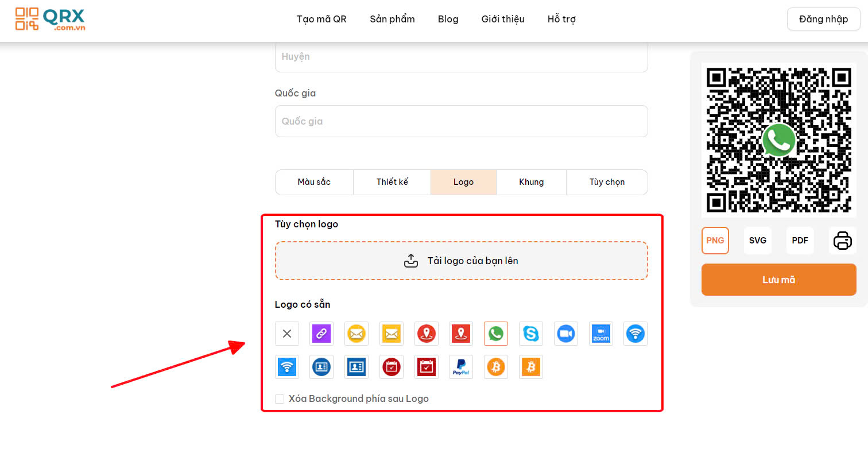Screen dimensions: 868x449
Task: Open Tạo mã QR menu
Action: click(321, 19)
